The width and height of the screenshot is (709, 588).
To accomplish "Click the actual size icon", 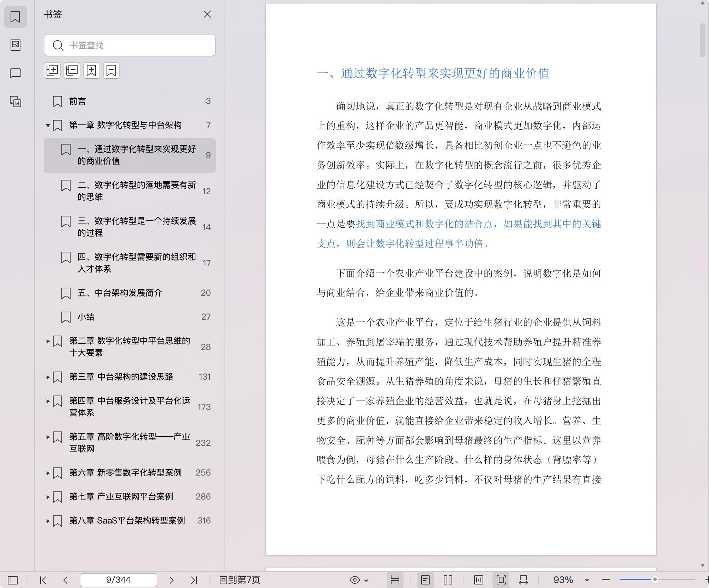I will pyautogui.click(x=479, y=580).
